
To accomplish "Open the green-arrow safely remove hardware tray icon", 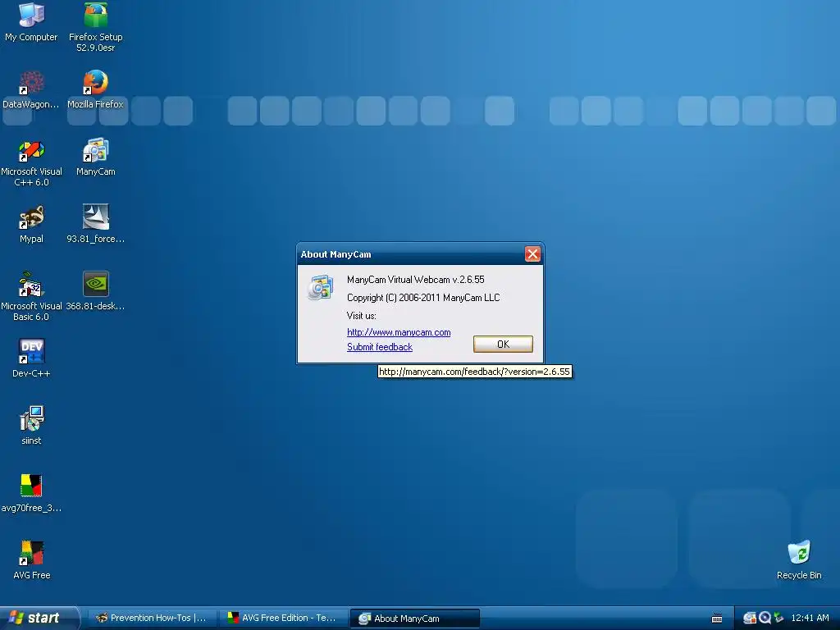I will [778, 618].
